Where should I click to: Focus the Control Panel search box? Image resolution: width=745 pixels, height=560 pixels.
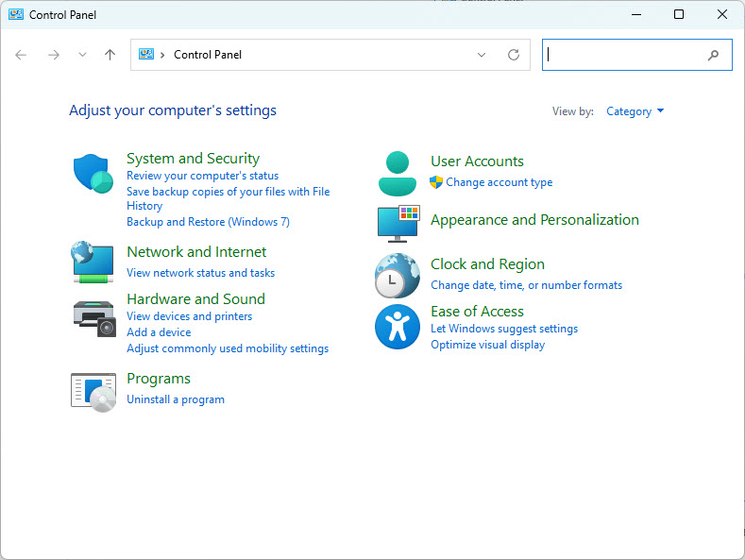pyautogui.click(x=636, y=55)
